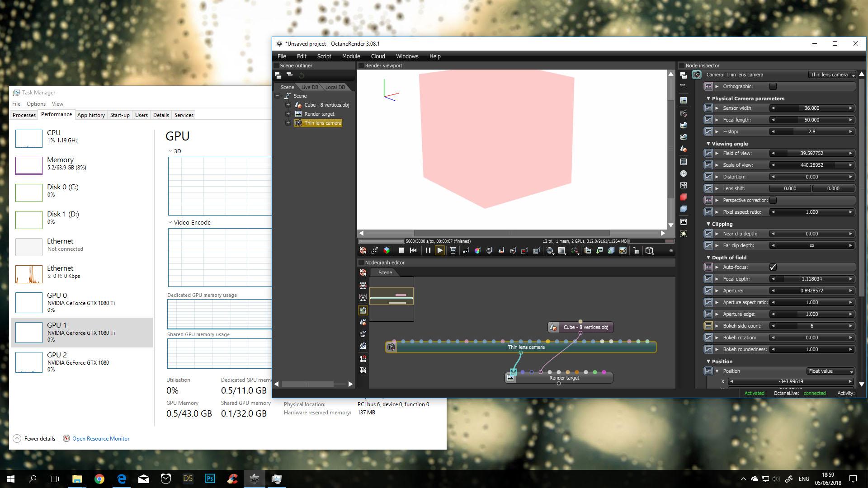Click Fewer details in Task Manager
The height and width of the screenshot is (488, 868).
[x=39, y=439]
